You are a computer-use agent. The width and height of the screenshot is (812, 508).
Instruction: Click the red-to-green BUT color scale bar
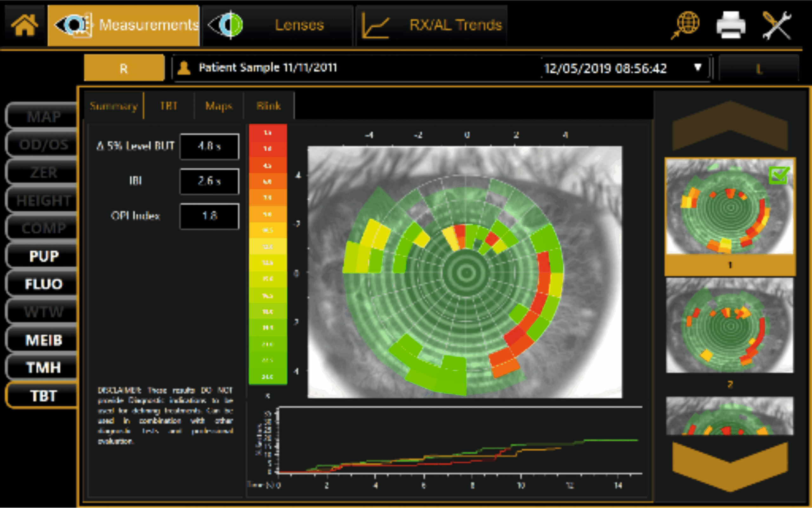pos(268,254)
